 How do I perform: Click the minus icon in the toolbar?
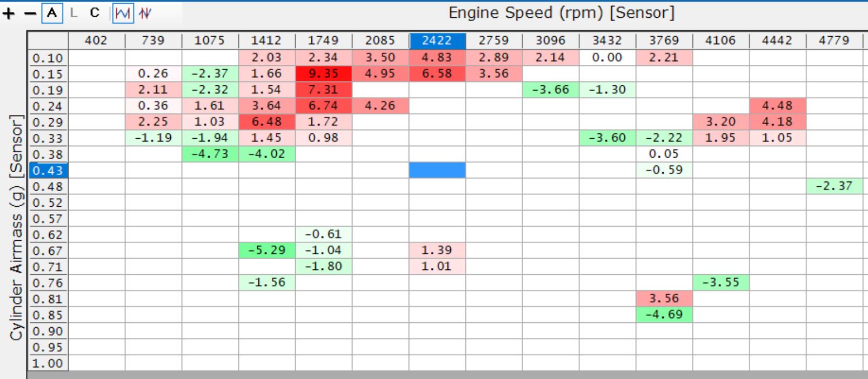tap(31, 13)
